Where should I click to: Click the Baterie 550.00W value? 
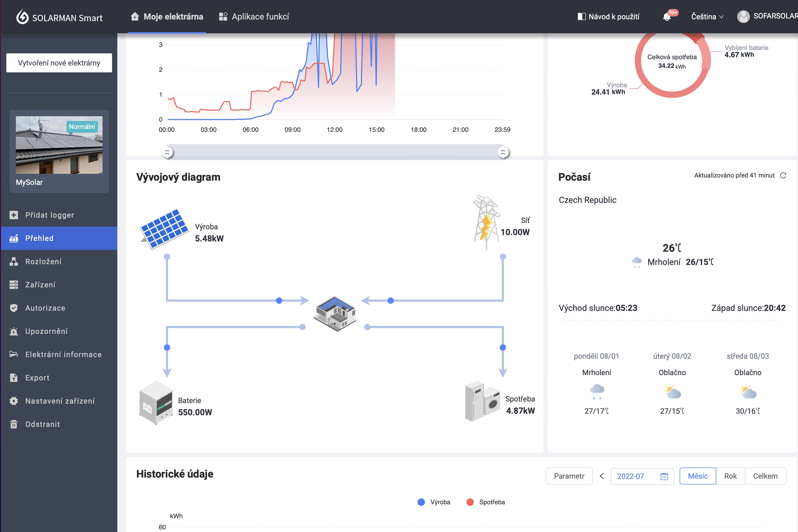195,412
